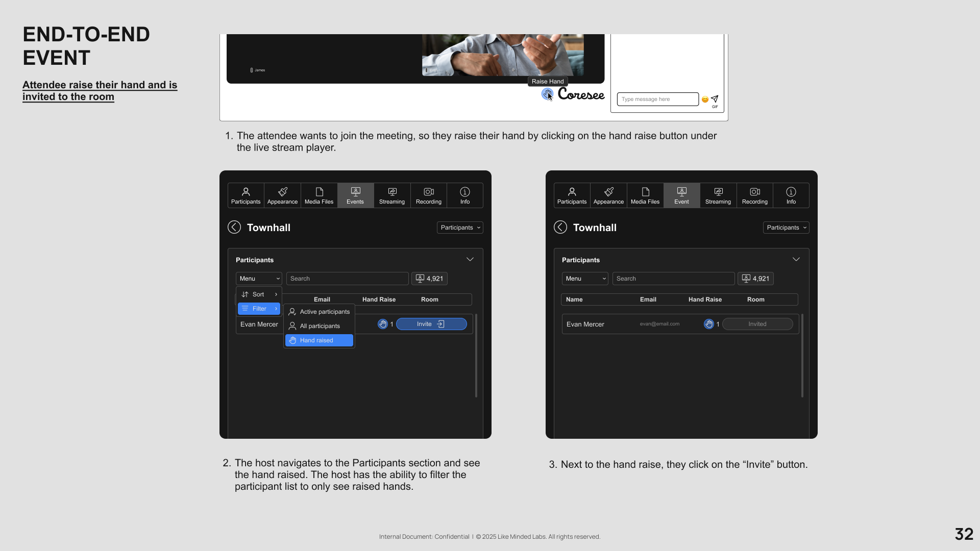Open Media Files in the left panel
The width and height of the screenshot is (980, 551).
tap(319, 195)
